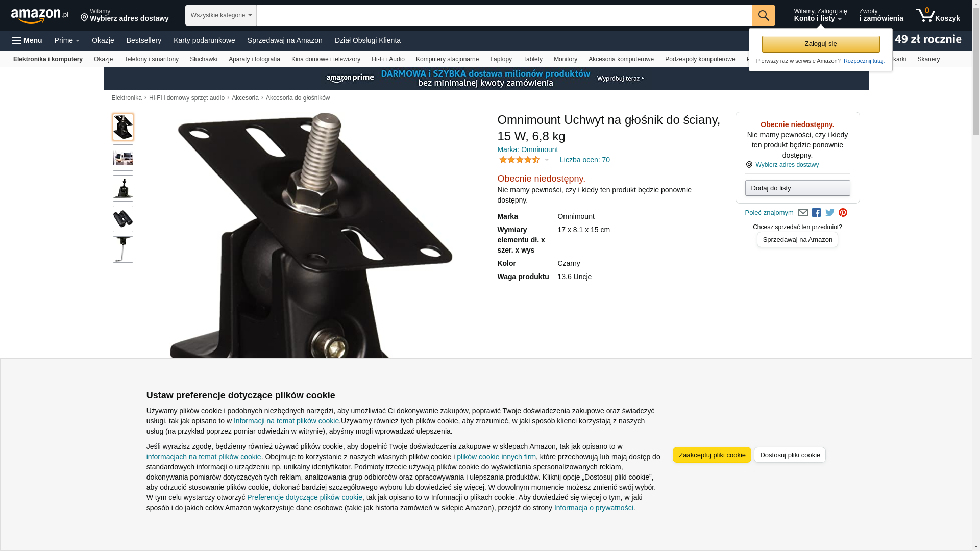Open the Laptopy category tab
The image size is (980, 551).
[501, 59]
